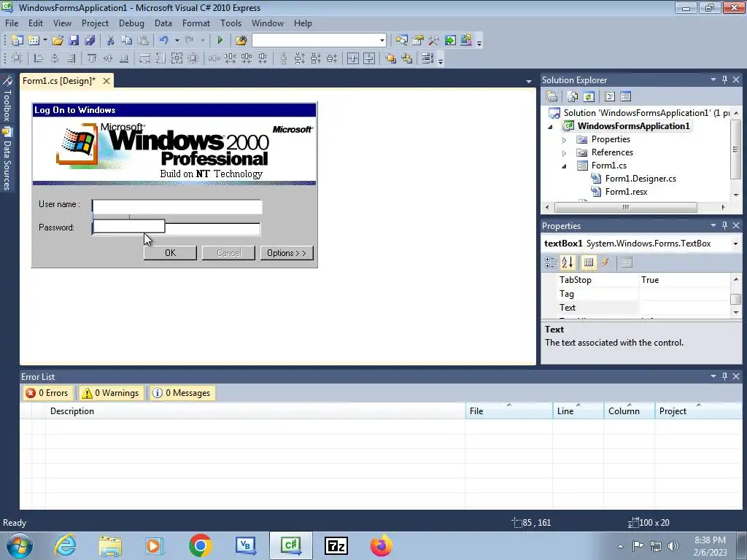Open the Project menu

[95, 23]
